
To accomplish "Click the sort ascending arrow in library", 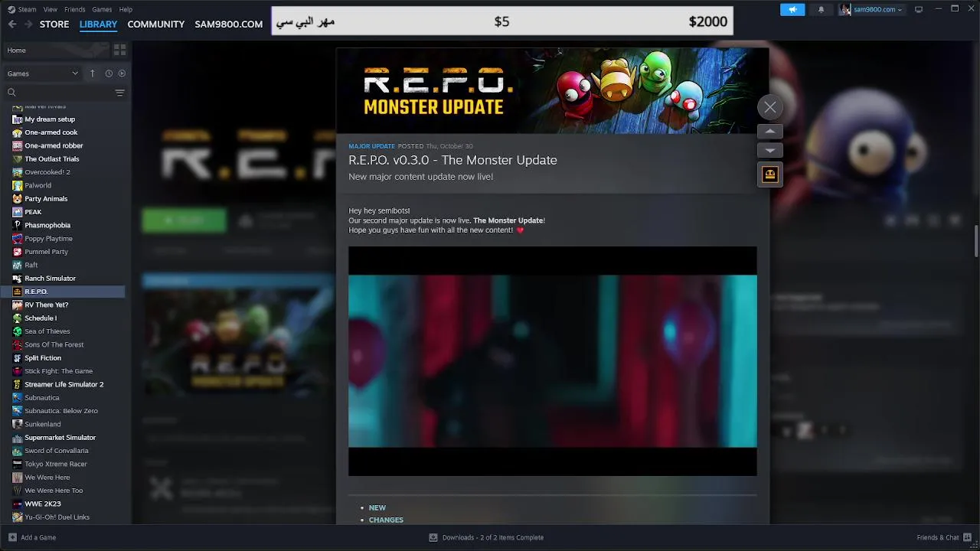I will click(93, 73).
